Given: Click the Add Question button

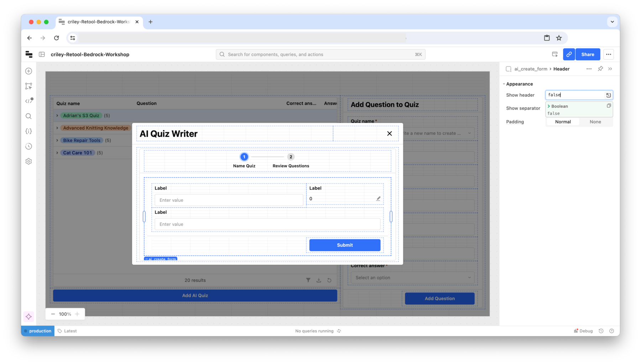Looking at the screenshot, I should (440, 299).
